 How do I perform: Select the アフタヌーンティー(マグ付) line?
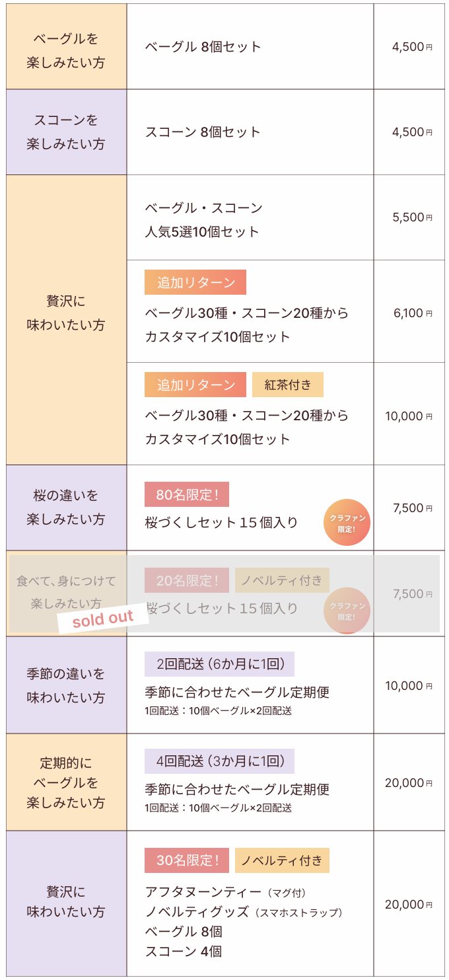point(225,893)
